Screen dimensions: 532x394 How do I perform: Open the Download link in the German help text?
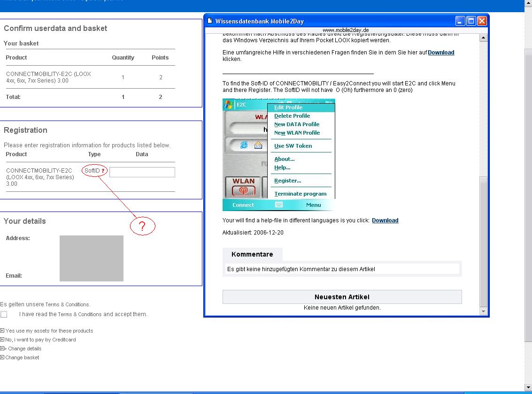tap(441, 53)
